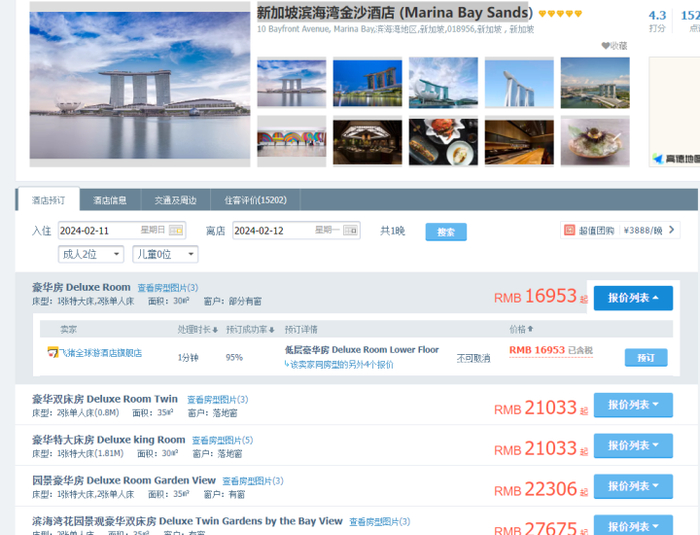Open colorful rainbow mural thumbnail
700x535 pixels.
[x=292, y=142]
